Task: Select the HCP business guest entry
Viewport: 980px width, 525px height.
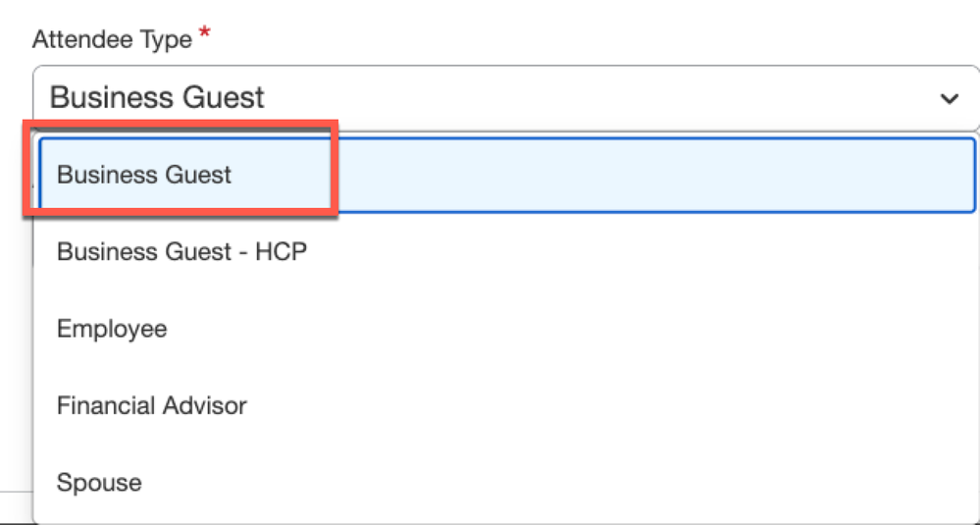Action: coord(507,252)
